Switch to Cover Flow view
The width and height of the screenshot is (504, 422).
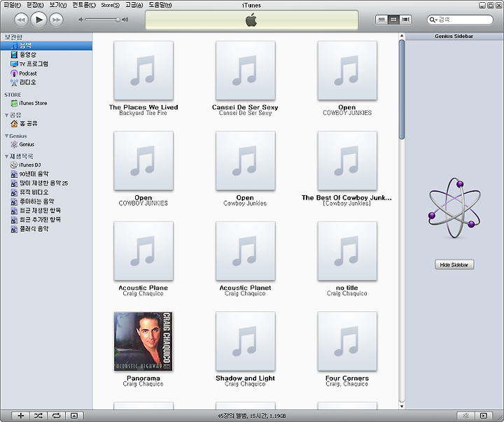[405, 20]
